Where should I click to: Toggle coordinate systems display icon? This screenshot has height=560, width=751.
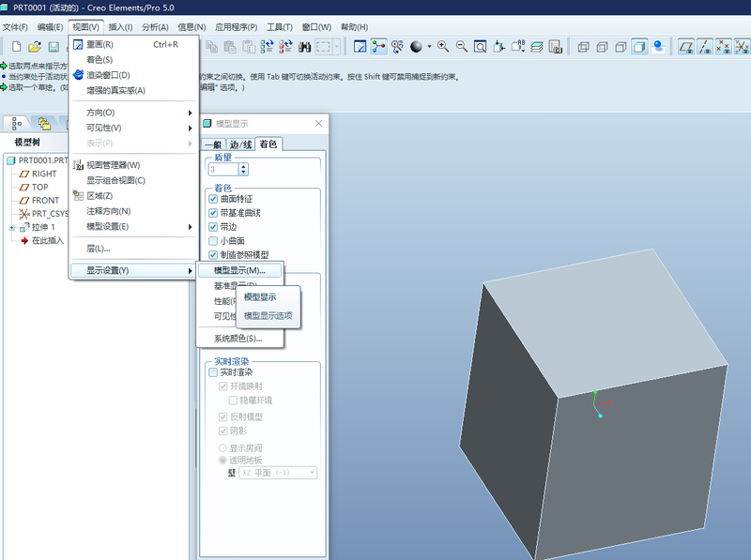click(x=742, y=47)
